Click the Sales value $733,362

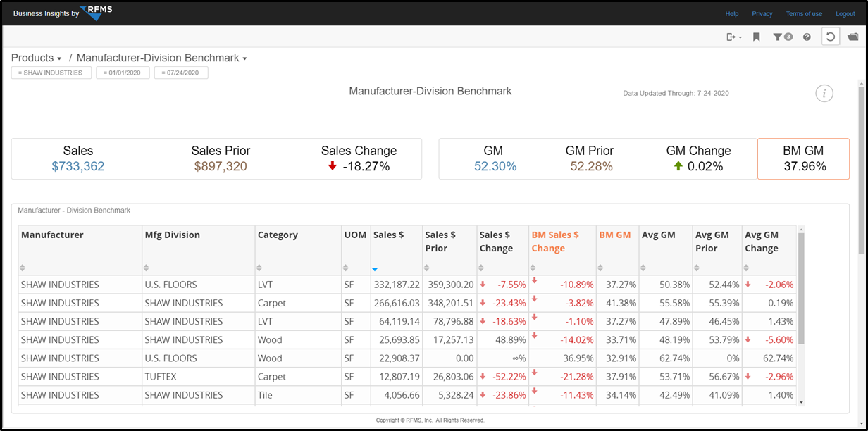pos(77,166)
